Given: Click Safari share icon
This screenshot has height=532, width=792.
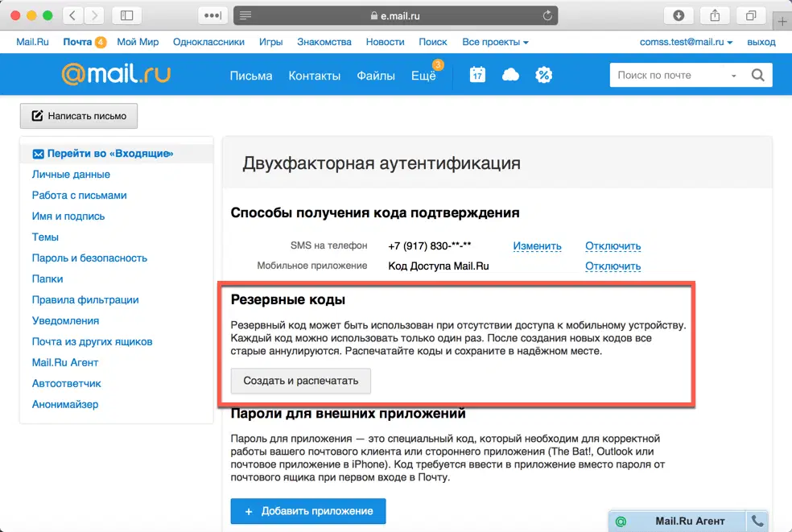Looking at the screenshot, I should (x=715, y=15).
